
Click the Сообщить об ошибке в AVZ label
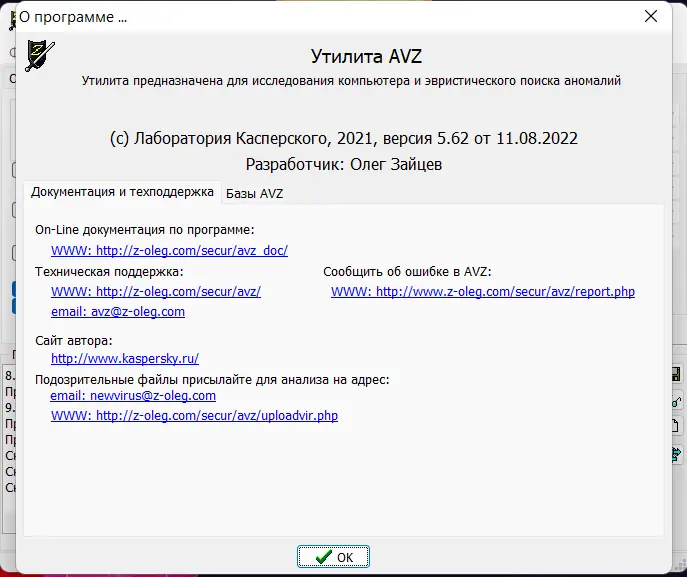pyautogui.click(x=407, y=272)
